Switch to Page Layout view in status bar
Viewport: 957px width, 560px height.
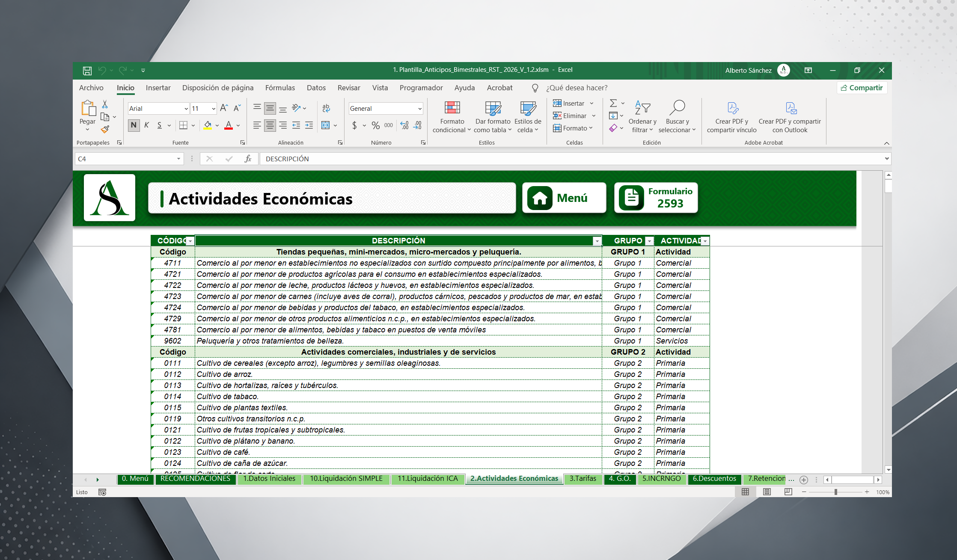coord(767,492)
